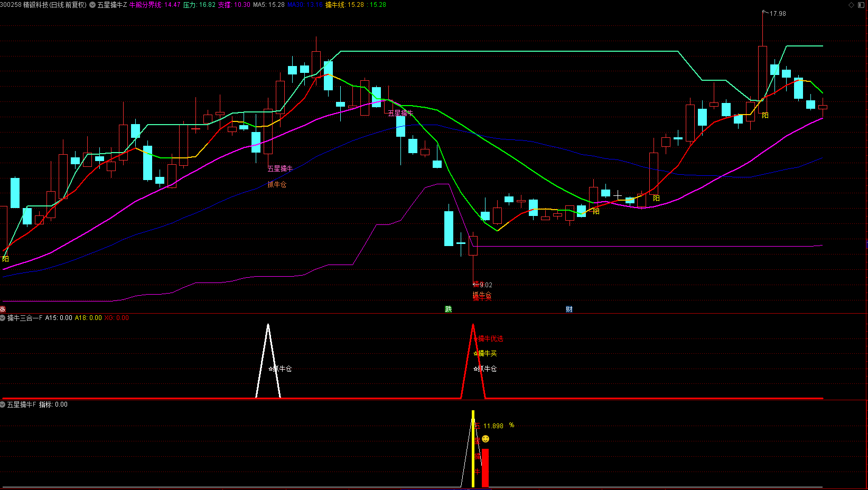Viewport: 868px width, 490px height.
Task: Click the yellow smiley face icon
Action: [x=486, y=439]
